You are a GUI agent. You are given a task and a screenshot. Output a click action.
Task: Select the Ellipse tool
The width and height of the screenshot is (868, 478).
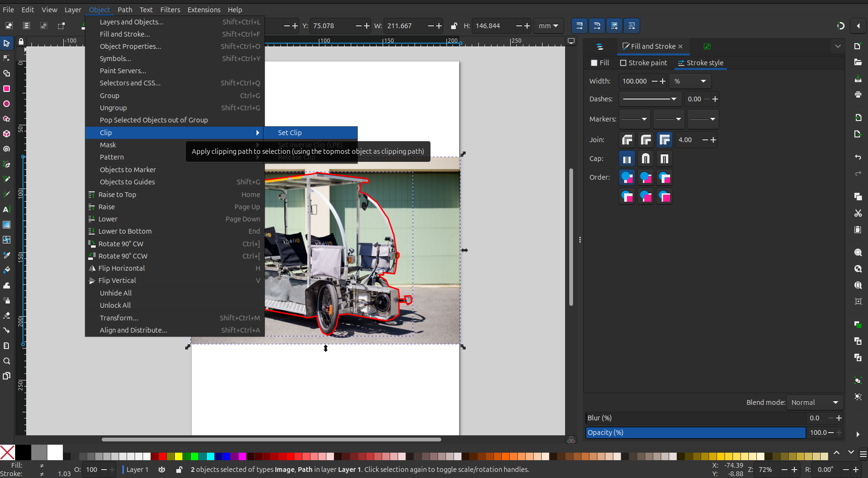point(7,104)
